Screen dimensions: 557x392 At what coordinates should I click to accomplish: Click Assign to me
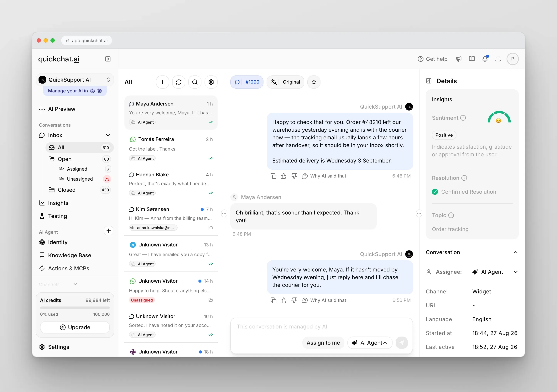click(323, 343)
